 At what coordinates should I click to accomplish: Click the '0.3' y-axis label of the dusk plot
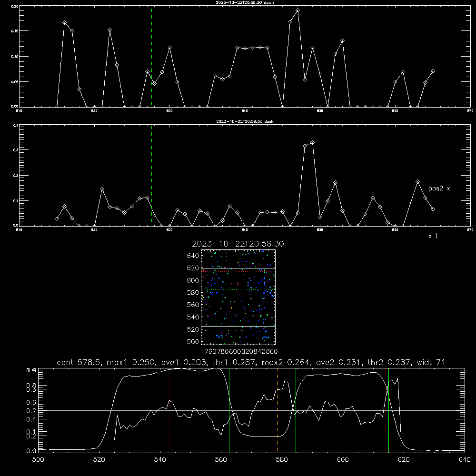[x=15, y=150]
